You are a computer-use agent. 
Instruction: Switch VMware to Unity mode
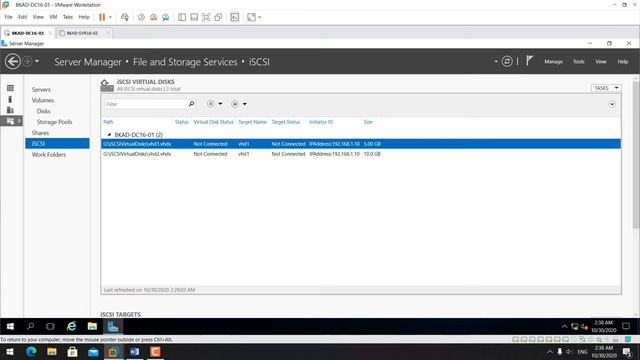pos(218,17)
